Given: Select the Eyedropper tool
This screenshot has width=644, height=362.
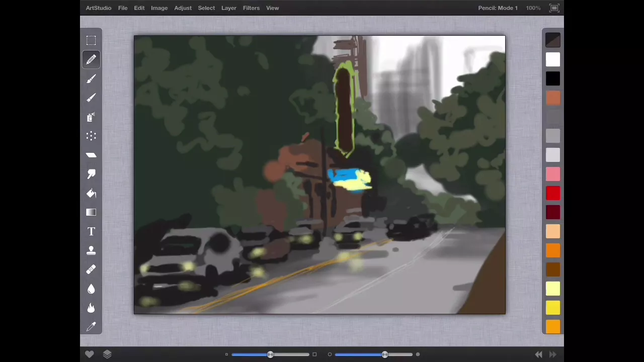Looking at the screenshot, I should pos(91,327).
